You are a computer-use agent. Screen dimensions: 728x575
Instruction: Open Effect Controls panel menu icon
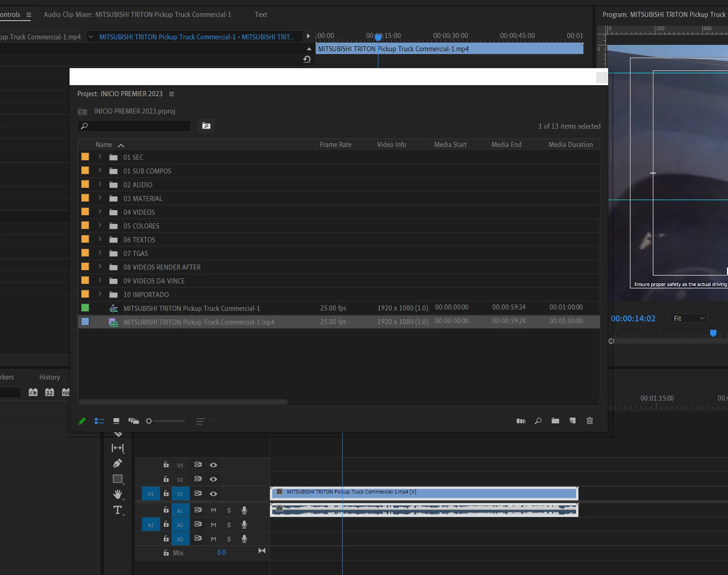(29, 15)
